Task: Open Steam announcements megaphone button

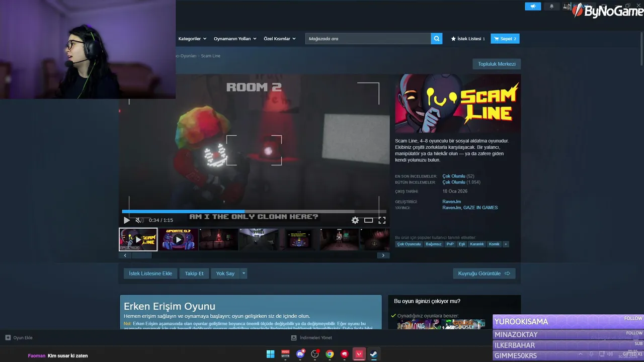Action: click(533, 6)
